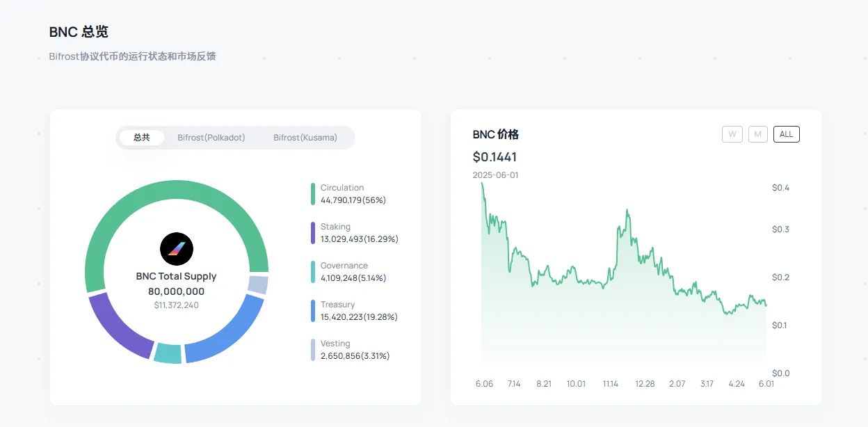The height and width of the screenshot is (427, 868).
Task: Click the BNC Total Supply label
Action: click(x=177, y=276)
